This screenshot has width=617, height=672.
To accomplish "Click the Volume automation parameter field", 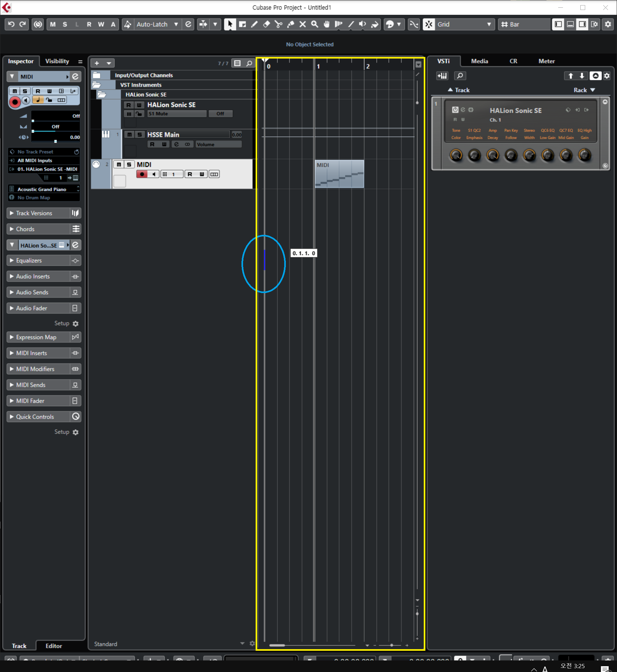I will pos(218,145).
